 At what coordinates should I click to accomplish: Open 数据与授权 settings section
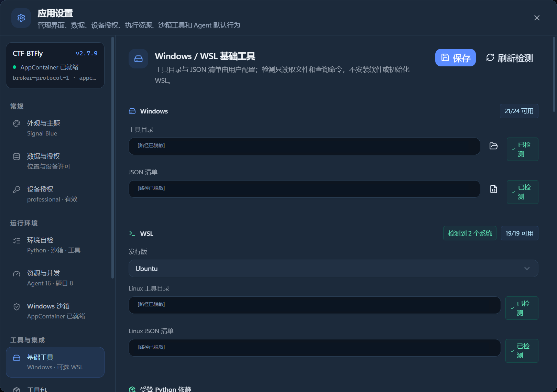click(55, 161)
